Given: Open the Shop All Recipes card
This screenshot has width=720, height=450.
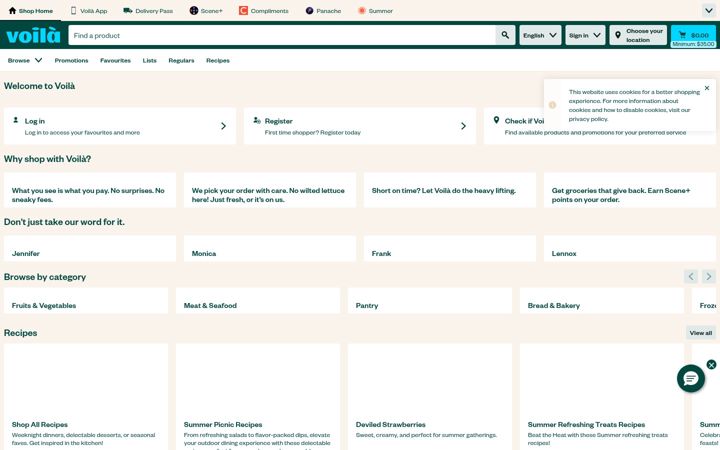Looking at the screenshot, I should 86,397.
